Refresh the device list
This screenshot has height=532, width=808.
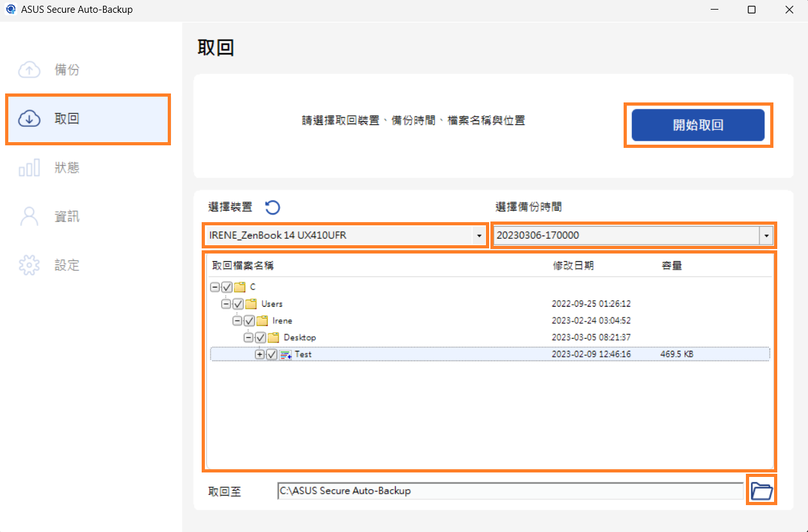coord(273,207)
